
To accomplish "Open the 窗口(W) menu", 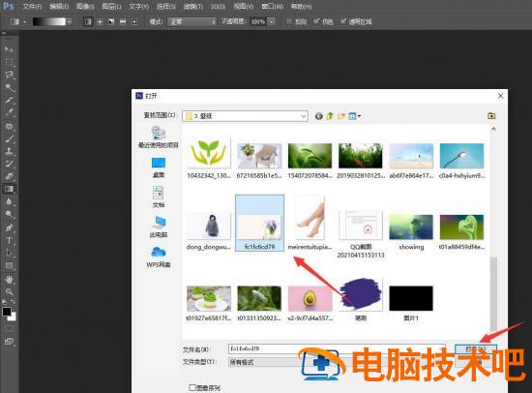I will [x=273, y=7].
